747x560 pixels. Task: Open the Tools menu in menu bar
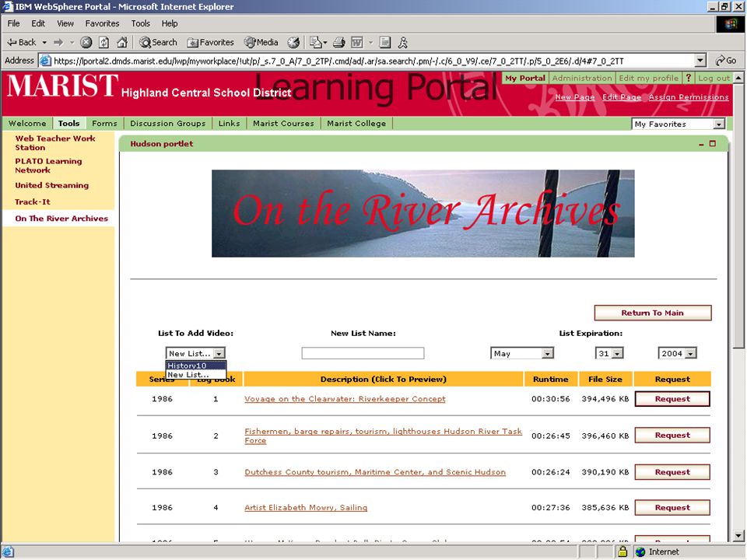(141, 23)
